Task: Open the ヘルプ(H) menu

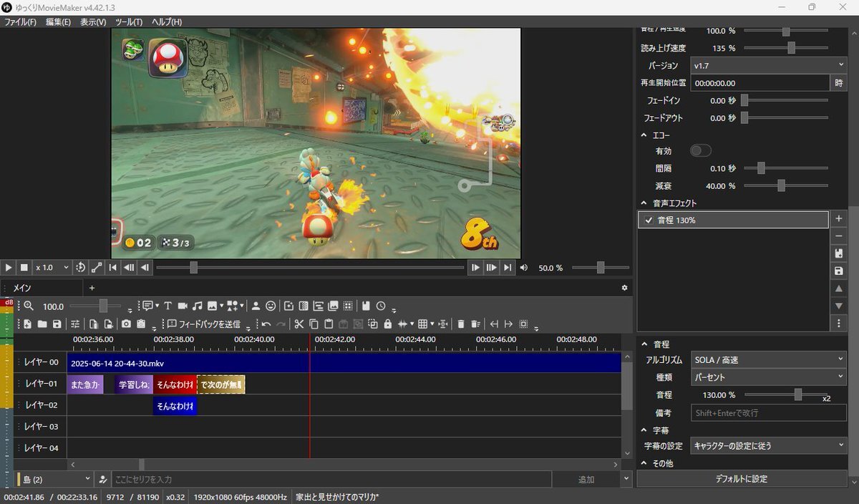Action: coord(167,22)
